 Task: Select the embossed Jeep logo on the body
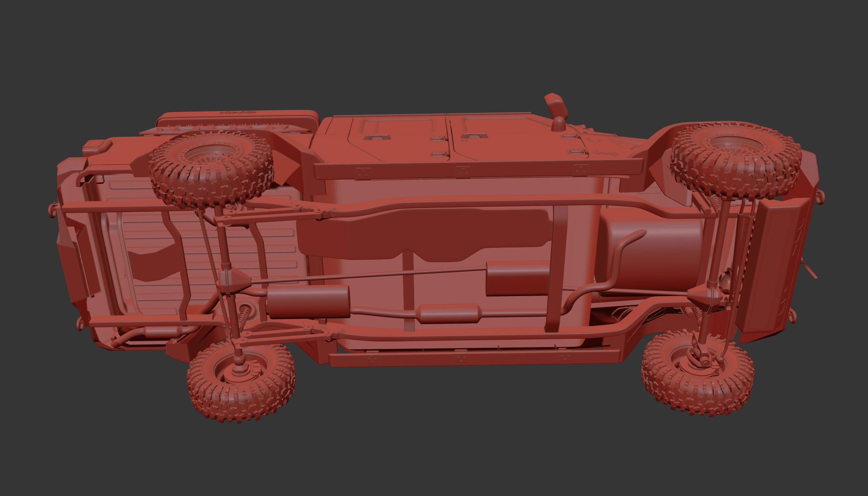606,153
